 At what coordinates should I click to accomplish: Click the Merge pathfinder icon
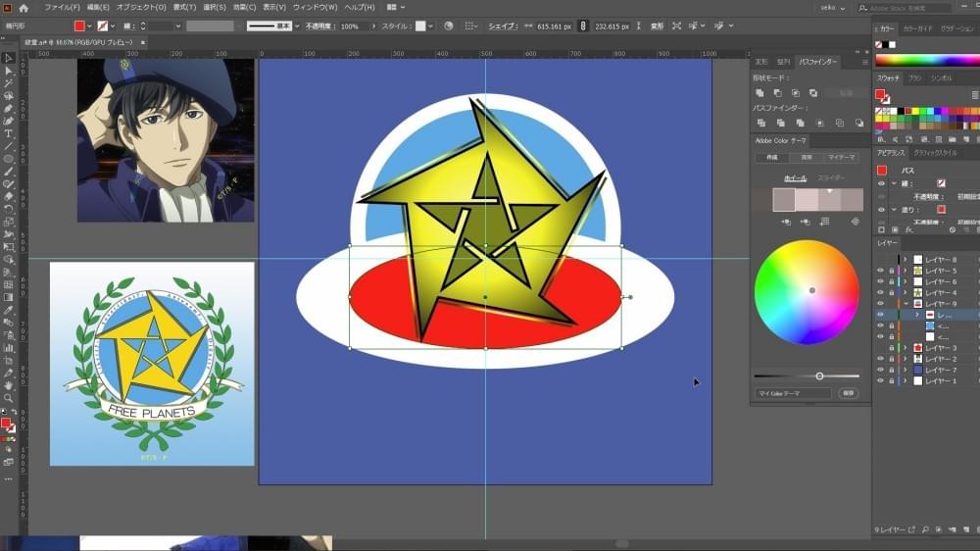[x=800, y=124]
